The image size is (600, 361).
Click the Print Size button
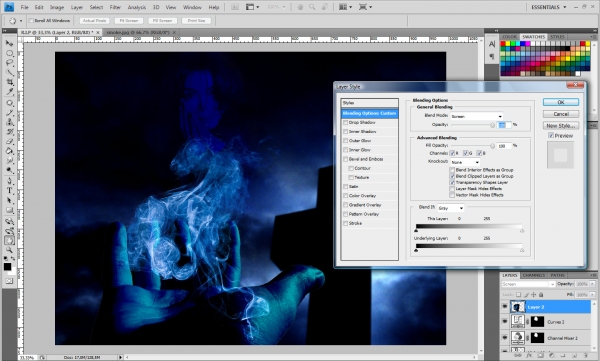pyautogui.click(x=196, y=21)
